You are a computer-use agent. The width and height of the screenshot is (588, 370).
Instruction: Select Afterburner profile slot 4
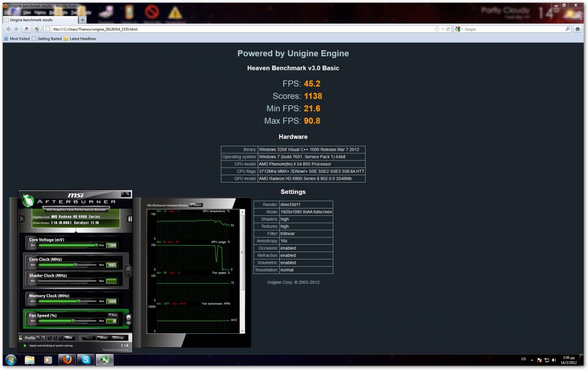pyautogui.click(x=54, y=338)
